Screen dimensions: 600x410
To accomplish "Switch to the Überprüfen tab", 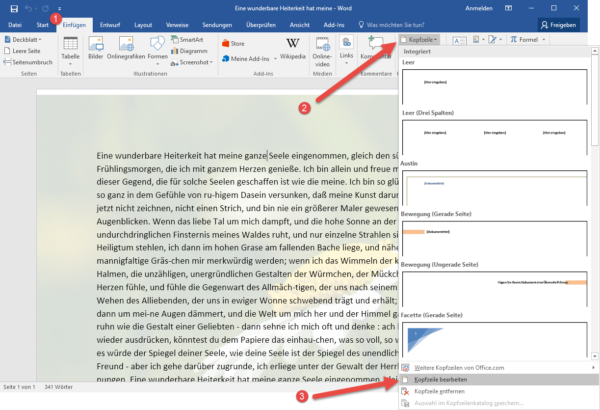I will click(x=261, y=25).
